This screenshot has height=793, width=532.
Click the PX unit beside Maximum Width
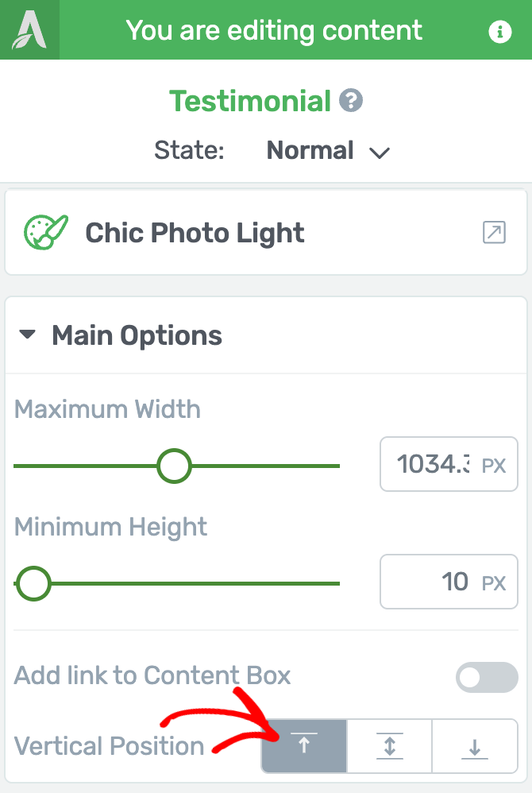point(494,466)
